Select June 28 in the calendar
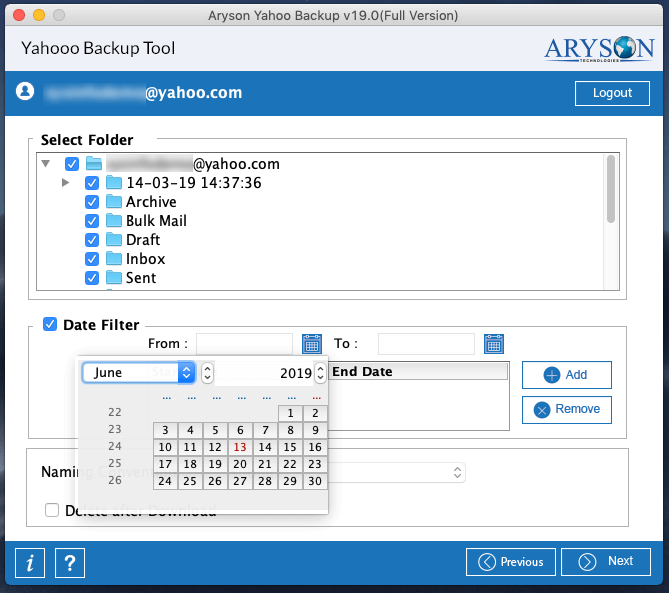This screenshot has height=593, width=669. [x=265, y=481]
